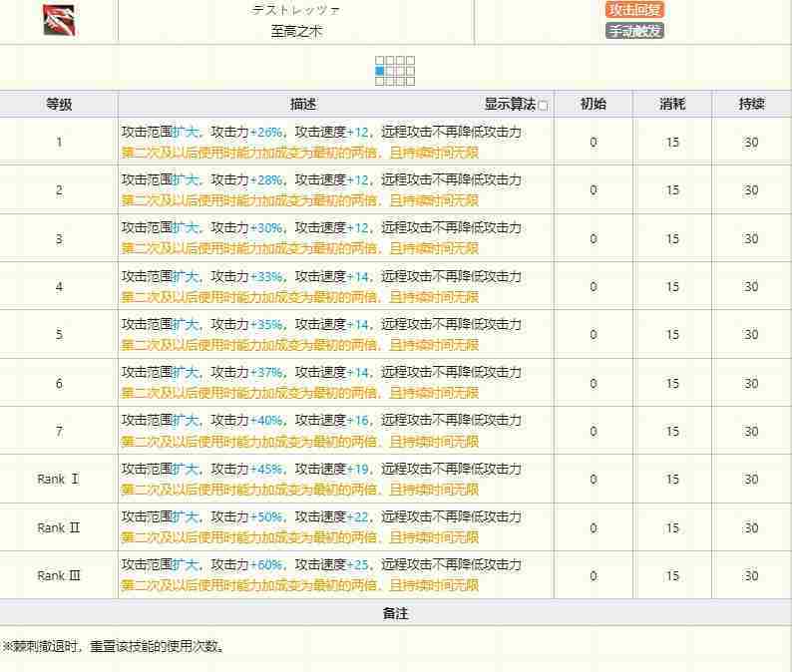Click the initial value 0 in level 5 row
Screen dimensions: 792x672
point(594,334)
